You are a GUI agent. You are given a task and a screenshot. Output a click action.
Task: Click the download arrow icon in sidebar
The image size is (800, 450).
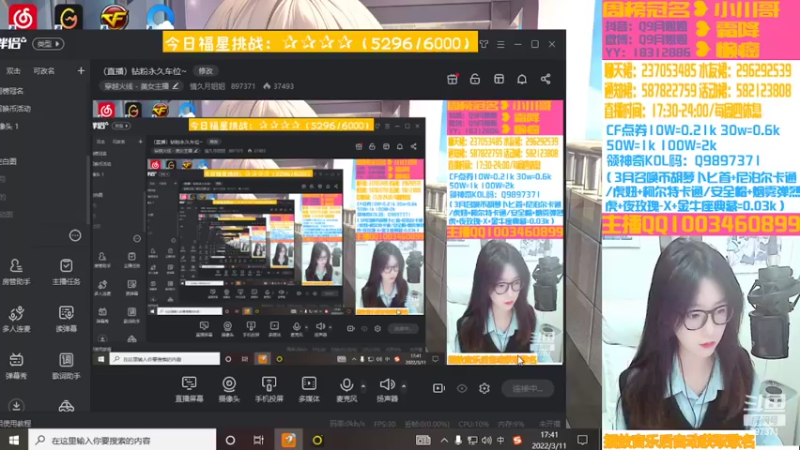[x=16, y=406]
